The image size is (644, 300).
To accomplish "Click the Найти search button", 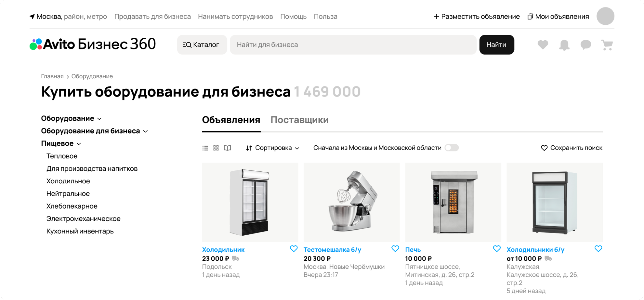I will pyautogui.click(x=496, y=45).
